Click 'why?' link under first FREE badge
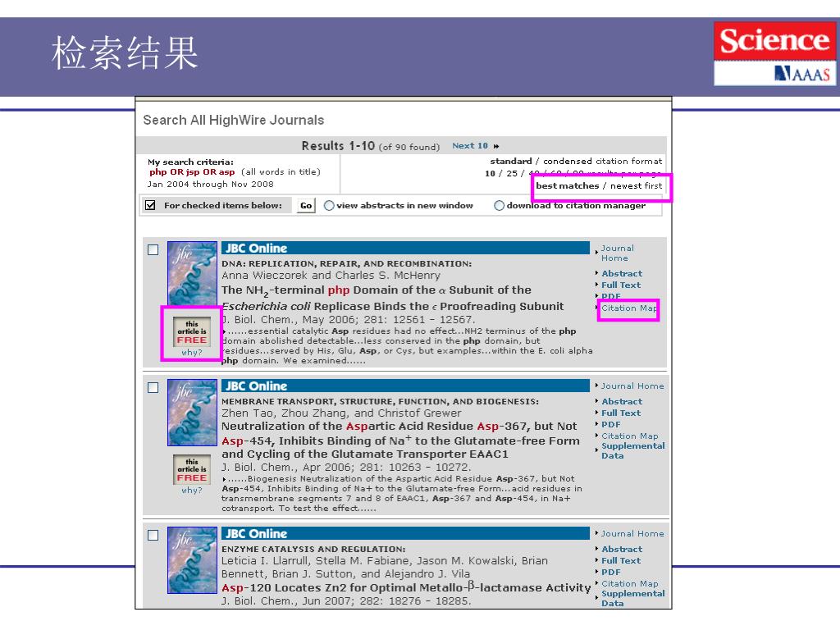This screenshot has height=630, width=840. coord(192,353)
